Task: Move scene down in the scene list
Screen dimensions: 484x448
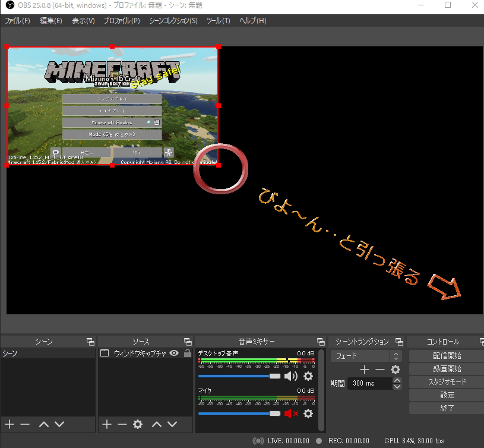Action: [x=59, y=424]
